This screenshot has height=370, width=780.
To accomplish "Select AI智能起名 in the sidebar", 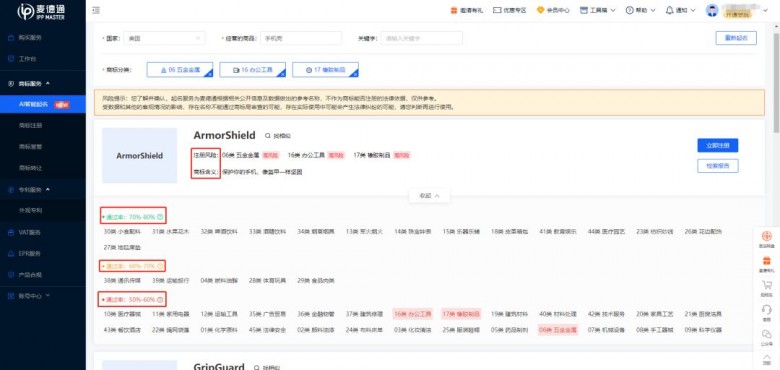I will click(x=43, y=104).
